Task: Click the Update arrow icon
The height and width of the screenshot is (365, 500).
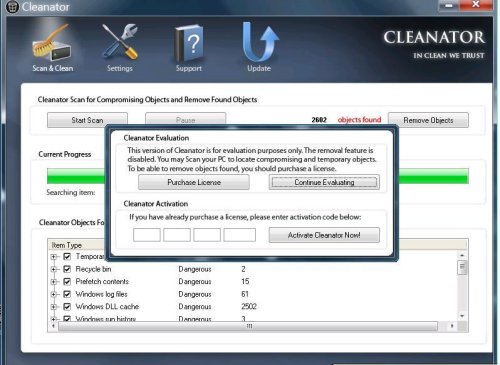Action: 260,42
